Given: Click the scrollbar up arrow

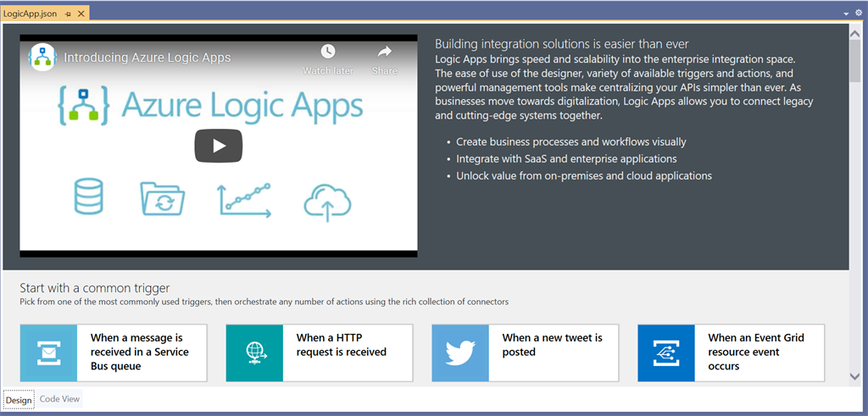Looking at the screenshot, I should (854, 33).
